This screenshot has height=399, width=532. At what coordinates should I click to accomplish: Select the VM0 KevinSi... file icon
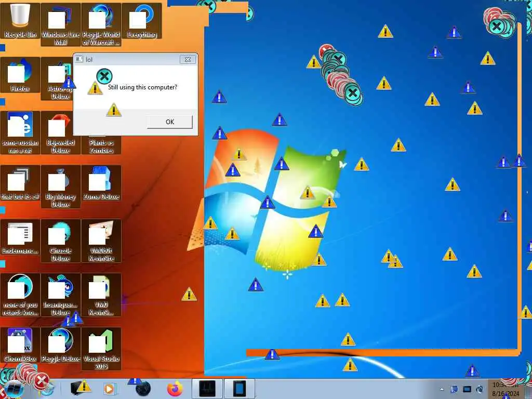tap(101, 295)
